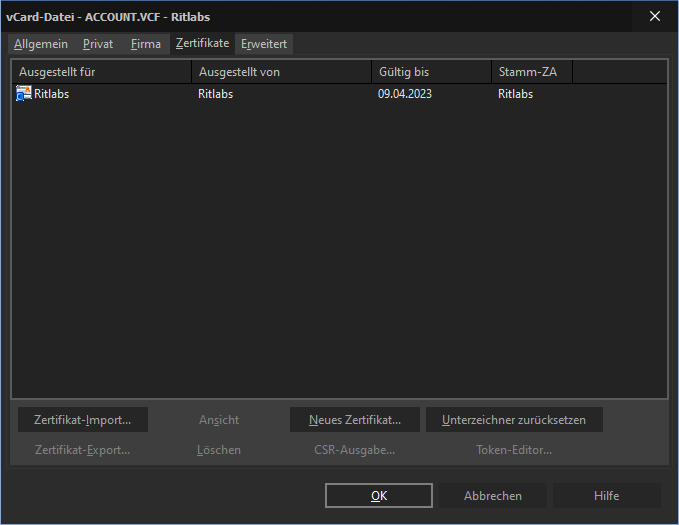This screenshot has width=679, height=525.
Task: Click the expiry date 09.04.2023
Action: coord(404,94)
